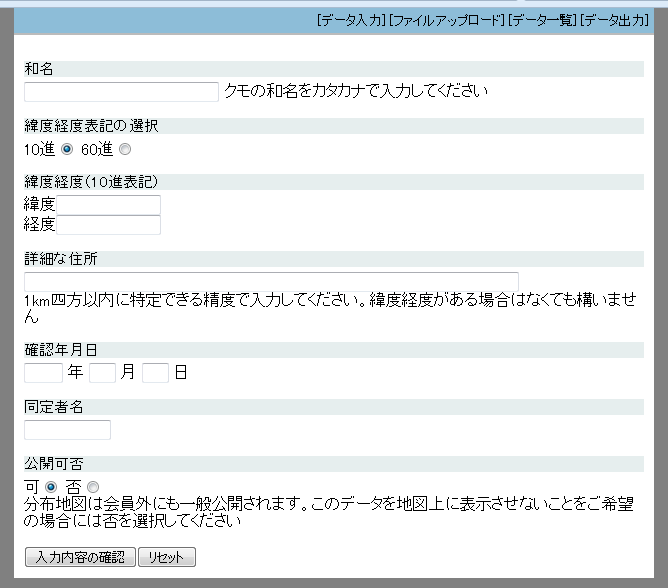Select the 10進 radio button
The width and height of the screenshot is (668, 588).
pos(67,149)
